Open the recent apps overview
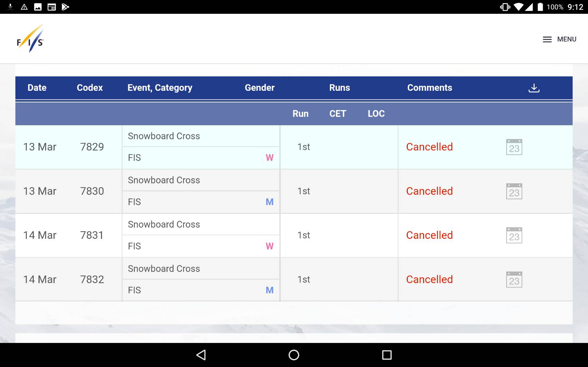This screenshot has height=367, width=588. (x=387, y=355)
